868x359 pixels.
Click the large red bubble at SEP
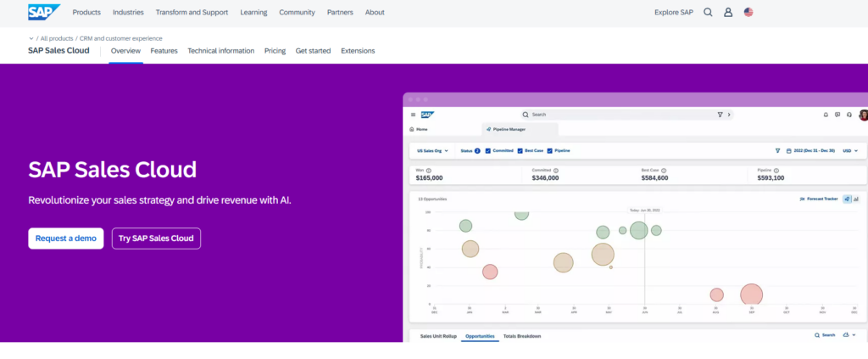pos(752,294)
